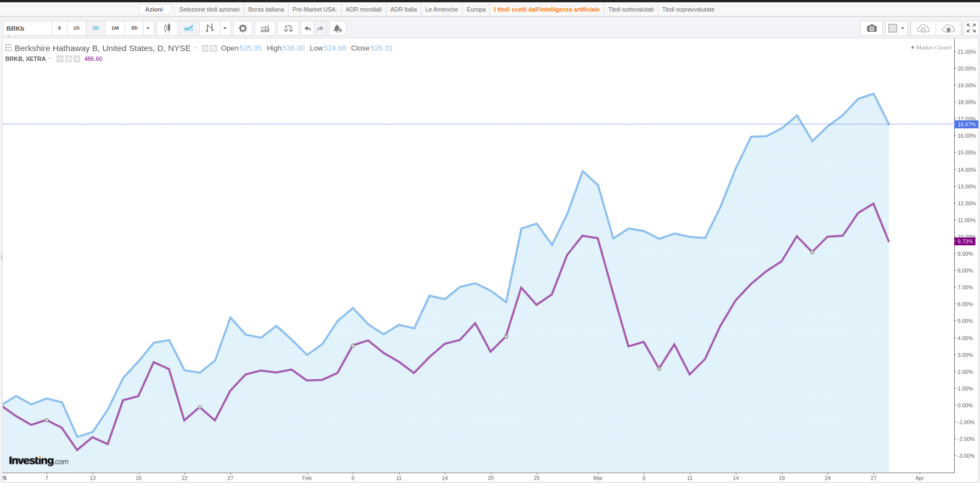Open BRKB XETRA series settings gear

pyautogui.click(x=69, y=59)
